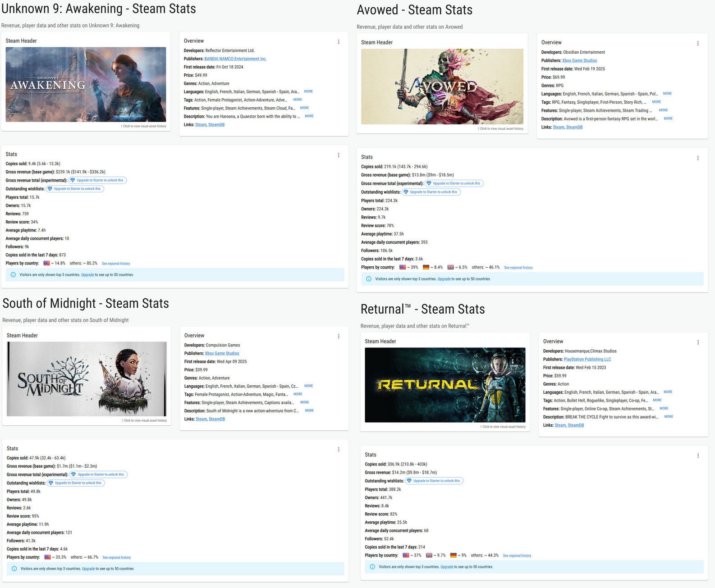Image resolution: width=715 pixels, height=588 pixels.
Task: Click Upgrade link in Returnal visitors notice
Action: [x=447, y=567]
